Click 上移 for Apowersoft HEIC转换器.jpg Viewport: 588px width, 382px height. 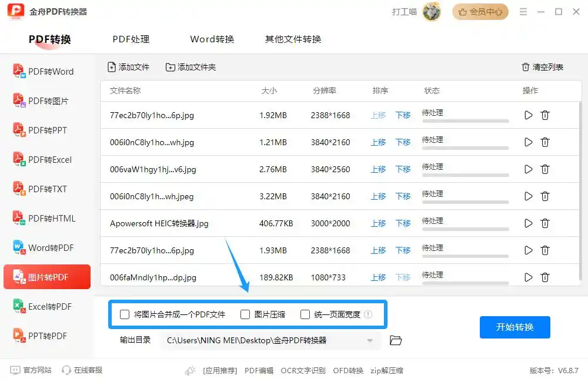coord(378,223)
